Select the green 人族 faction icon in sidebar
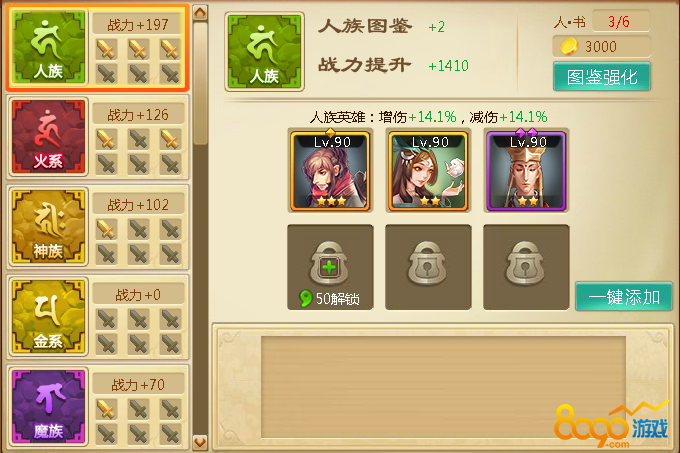 pos(49,47)
